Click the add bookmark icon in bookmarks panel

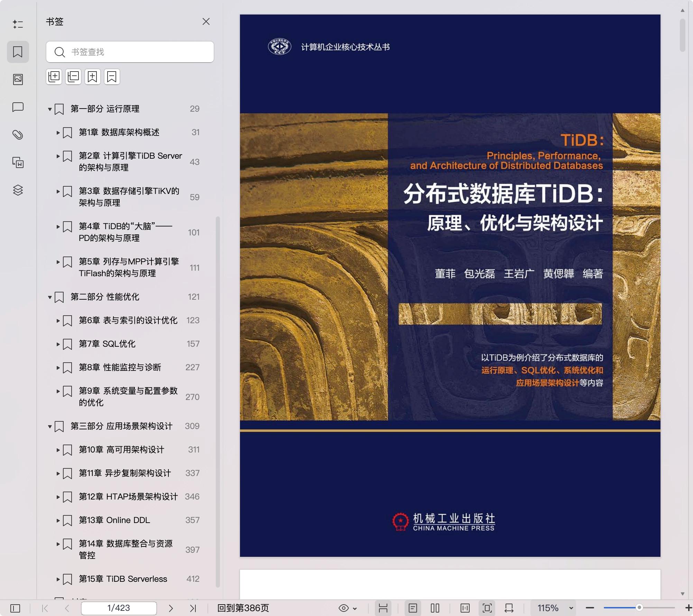[92, 76]
